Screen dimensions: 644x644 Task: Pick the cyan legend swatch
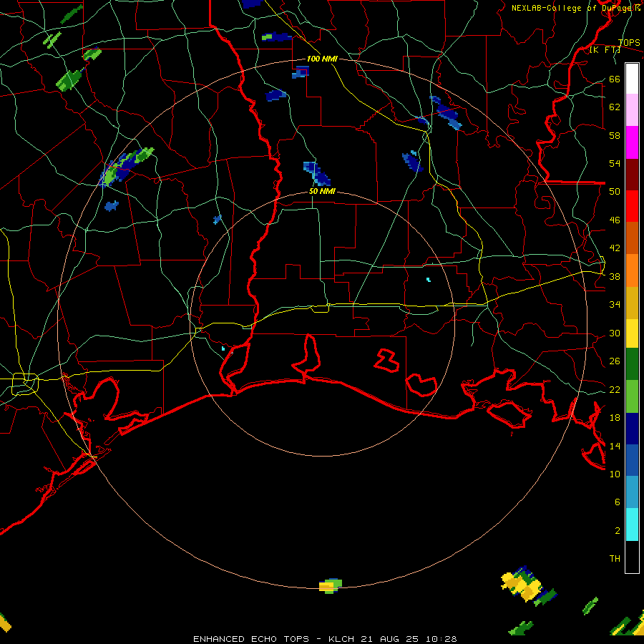point(632,525)
